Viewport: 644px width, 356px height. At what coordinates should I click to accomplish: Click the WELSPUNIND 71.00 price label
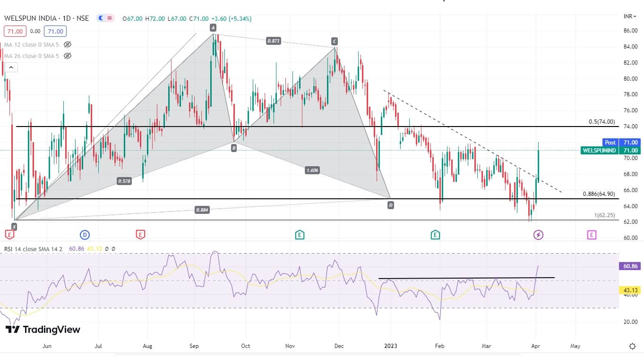610,150
